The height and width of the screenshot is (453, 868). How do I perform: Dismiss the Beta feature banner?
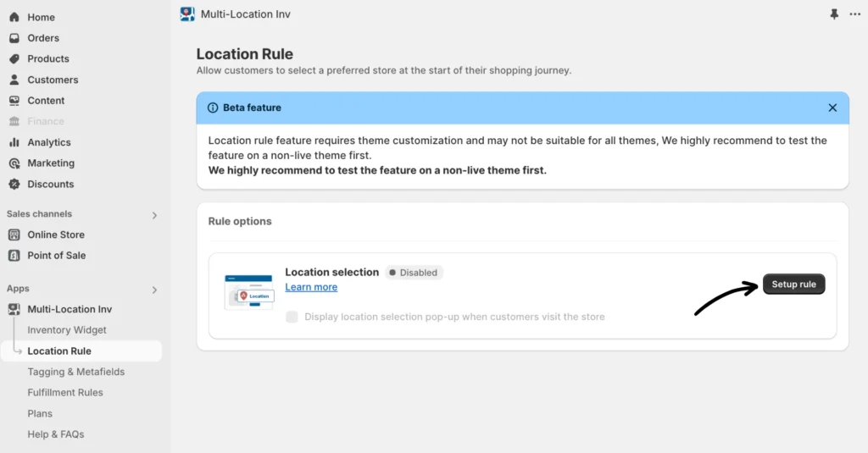pyautogui.click(x=832, y=108)
